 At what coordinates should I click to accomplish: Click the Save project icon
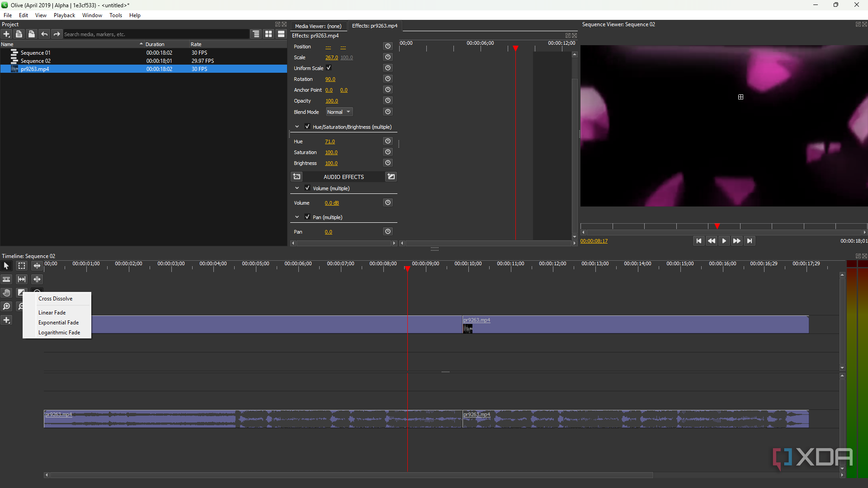(x=32, y=34)
